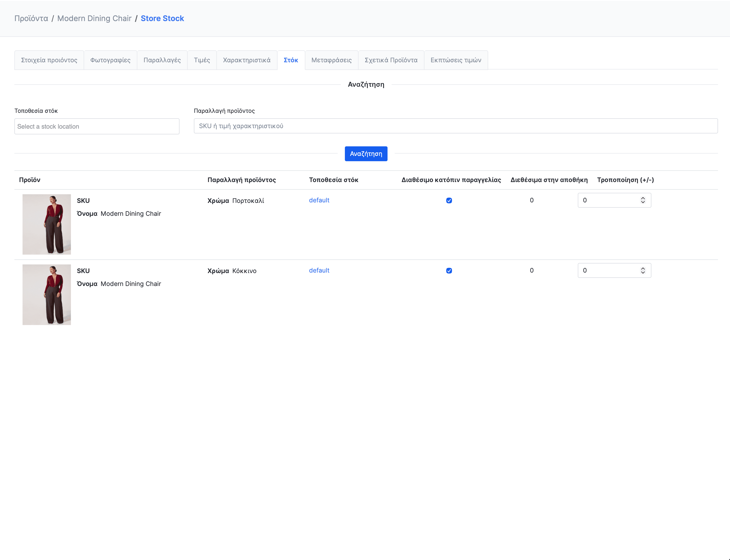The image size is (730, 560).
Task: Click the Πορτοκαλί variant product thumbnail
Action: (47, 224)
